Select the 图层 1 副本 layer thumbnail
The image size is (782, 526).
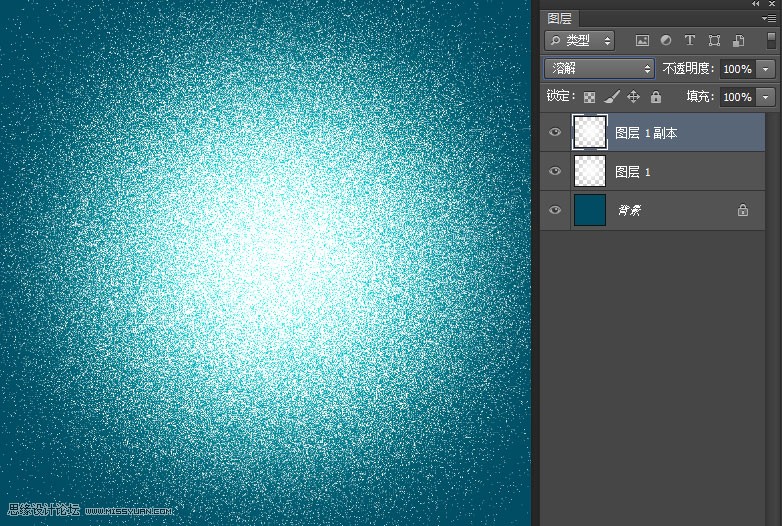(x=590, y=132)
